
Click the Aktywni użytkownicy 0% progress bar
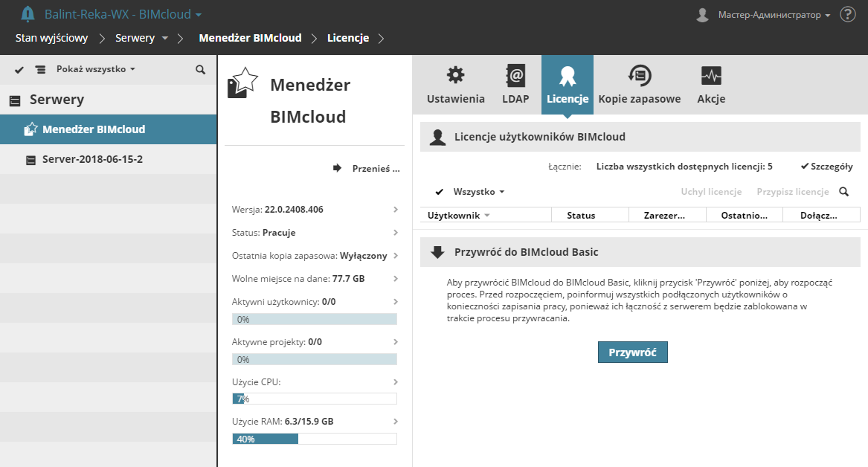pos(315,319)
